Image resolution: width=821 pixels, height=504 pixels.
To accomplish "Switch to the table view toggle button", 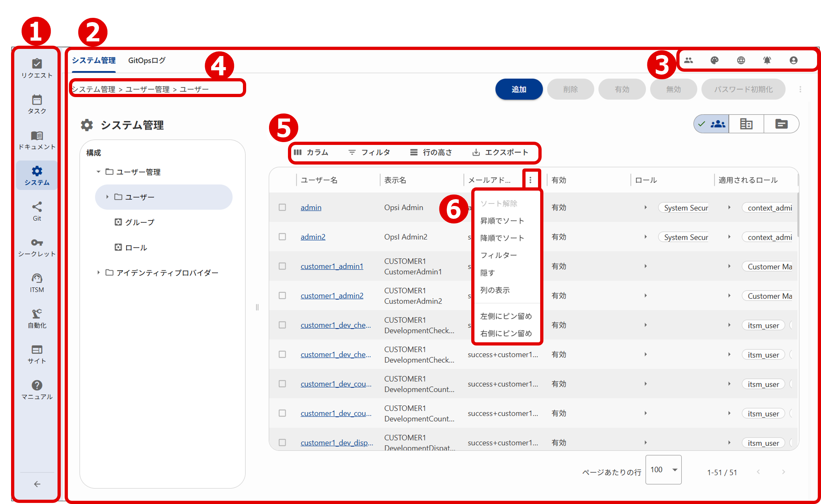I will [x=746, y=124].
